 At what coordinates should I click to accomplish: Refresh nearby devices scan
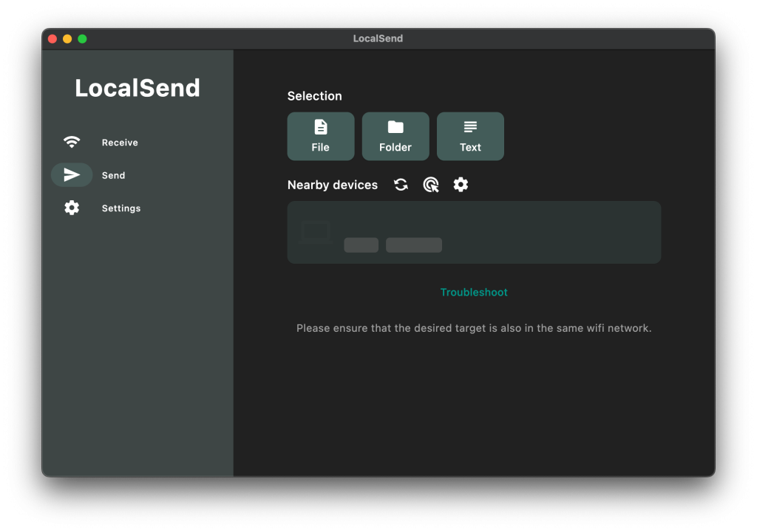401,185
